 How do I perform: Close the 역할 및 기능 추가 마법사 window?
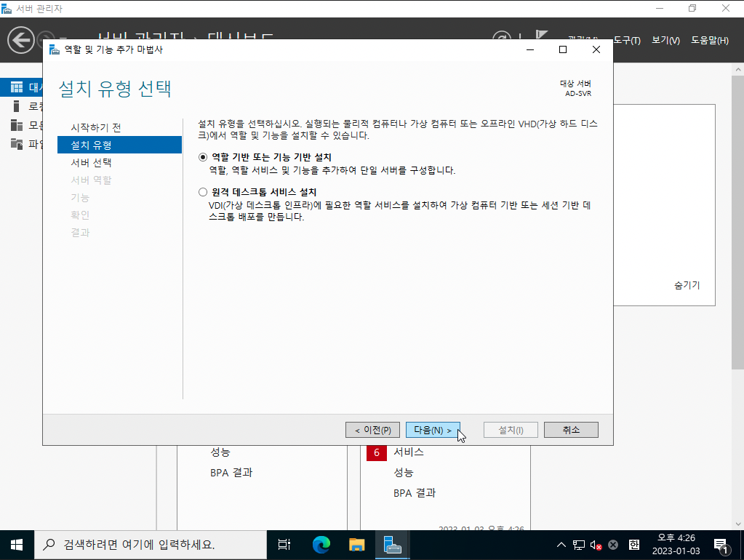pyautogui.click(x=596, y=49)
